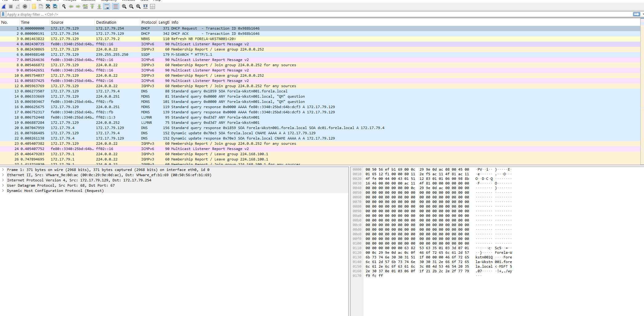Select packet 8, the IGMPv3 Join group report

320,65
